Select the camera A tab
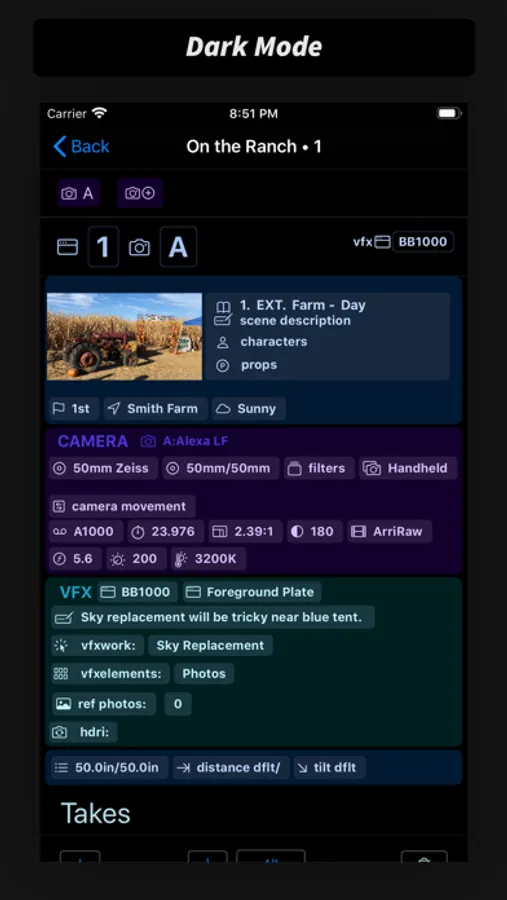Viewport: 507px width, 900px height. tap(79, 193)
